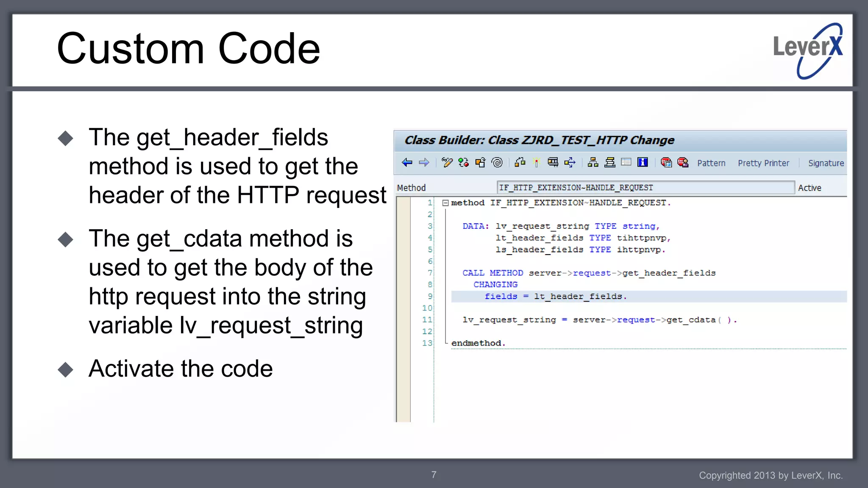Set external breakpoint stop-user icon

[683, 163]
